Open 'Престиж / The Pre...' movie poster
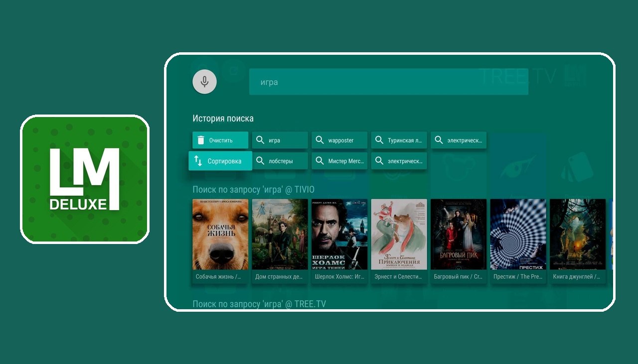The height and width of the screenshot is (364, 638). (518, 234)
